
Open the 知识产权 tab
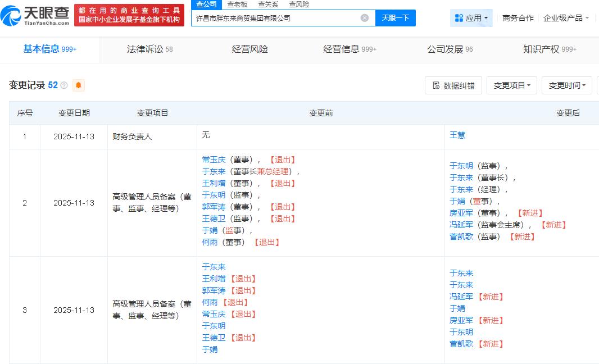click(549, 49)
